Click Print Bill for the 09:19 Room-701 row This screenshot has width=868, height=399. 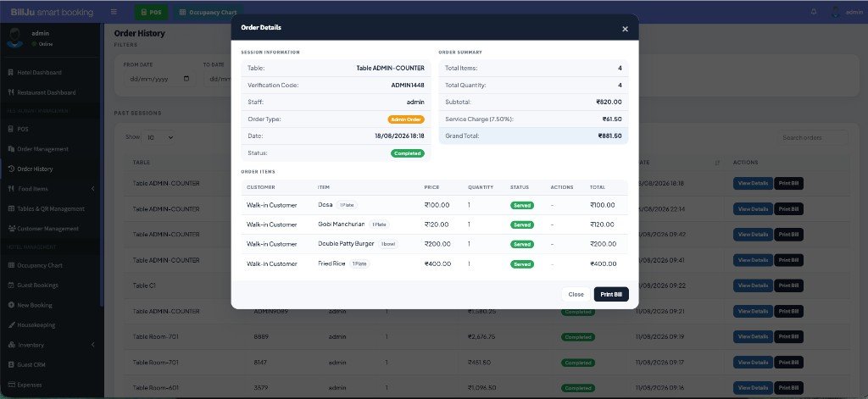tap(788, 336)
